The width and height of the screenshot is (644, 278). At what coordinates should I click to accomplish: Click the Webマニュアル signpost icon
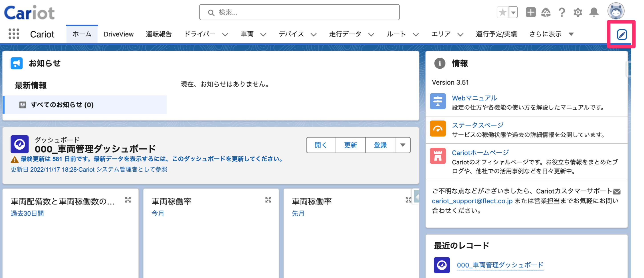pos(438,101)
